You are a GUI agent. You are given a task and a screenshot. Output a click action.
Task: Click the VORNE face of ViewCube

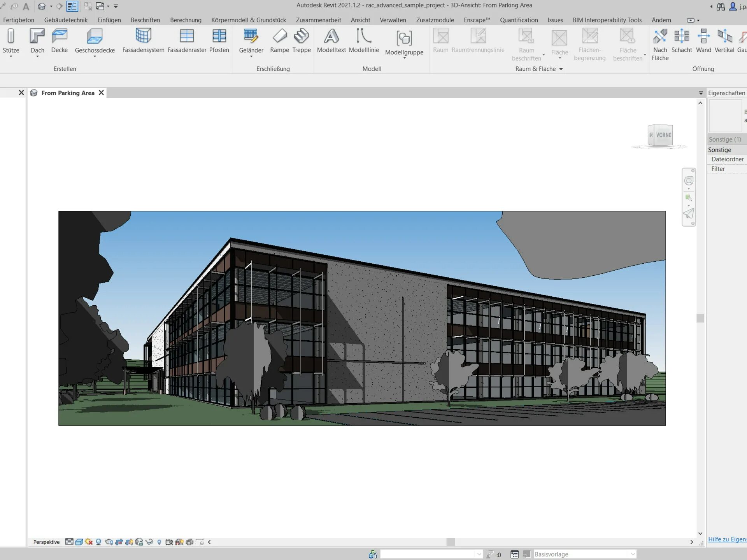pos(663,135)
